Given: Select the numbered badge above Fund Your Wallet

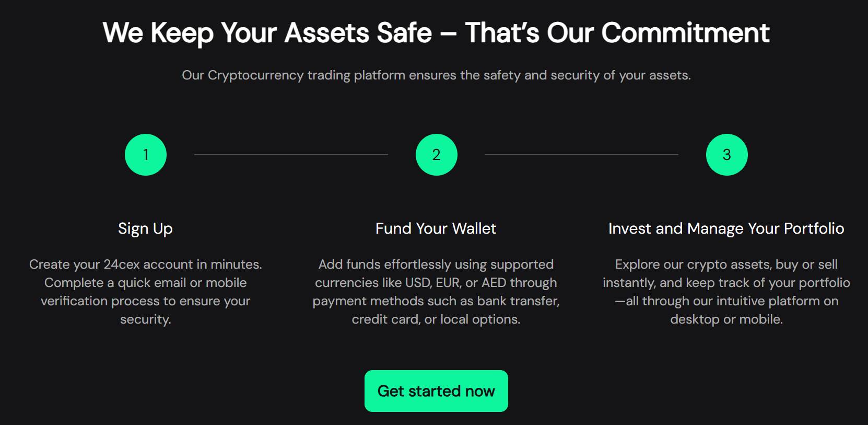Looking at the screenshot, I should [x=436, y=154].
